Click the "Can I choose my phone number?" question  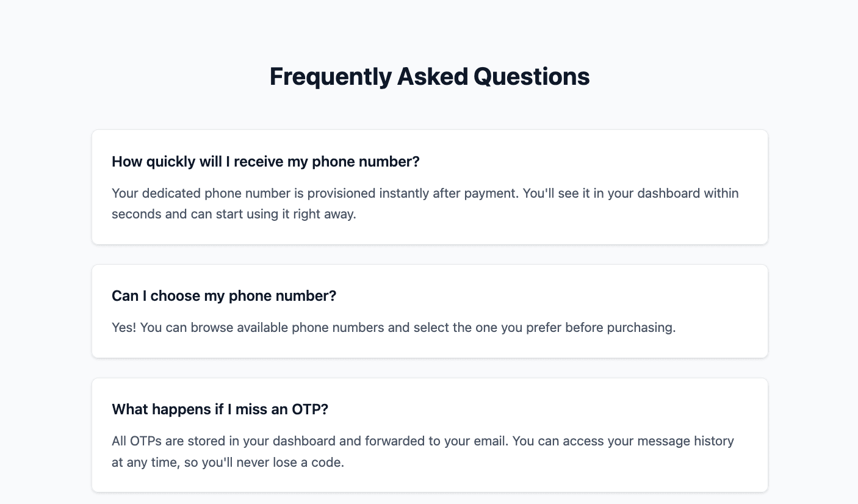(224, 296)
